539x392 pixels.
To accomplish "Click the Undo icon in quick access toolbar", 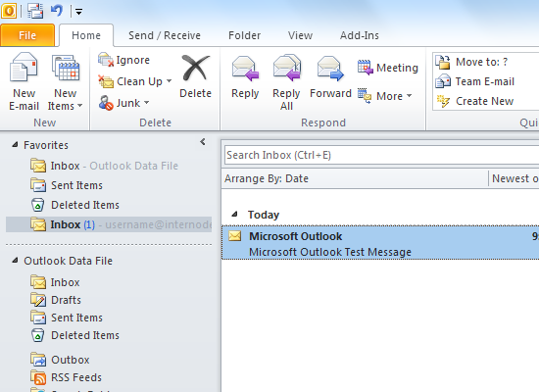I will 57,11.
